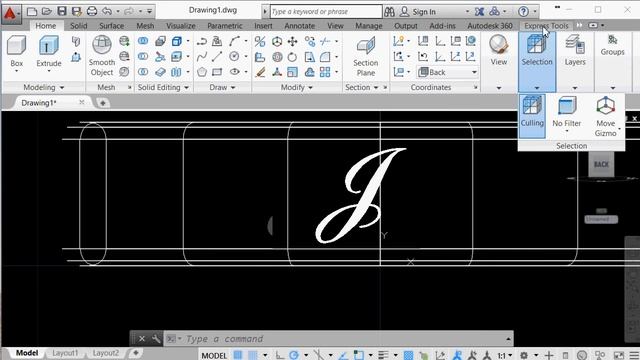640x360 pixels.
Task: Click the Sign In button
Action: (x=418, y=12)
